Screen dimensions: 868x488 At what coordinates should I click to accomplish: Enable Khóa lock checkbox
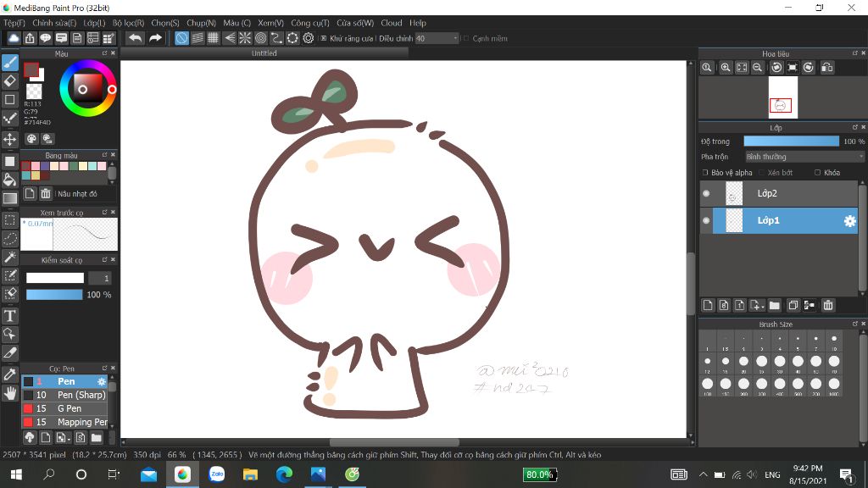pos(818,173)
